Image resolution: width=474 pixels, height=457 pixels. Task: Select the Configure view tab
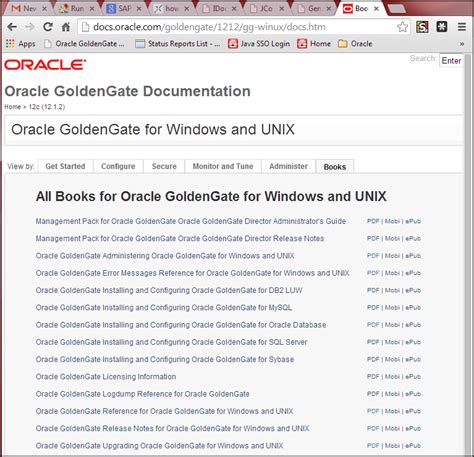pos(118,166)
